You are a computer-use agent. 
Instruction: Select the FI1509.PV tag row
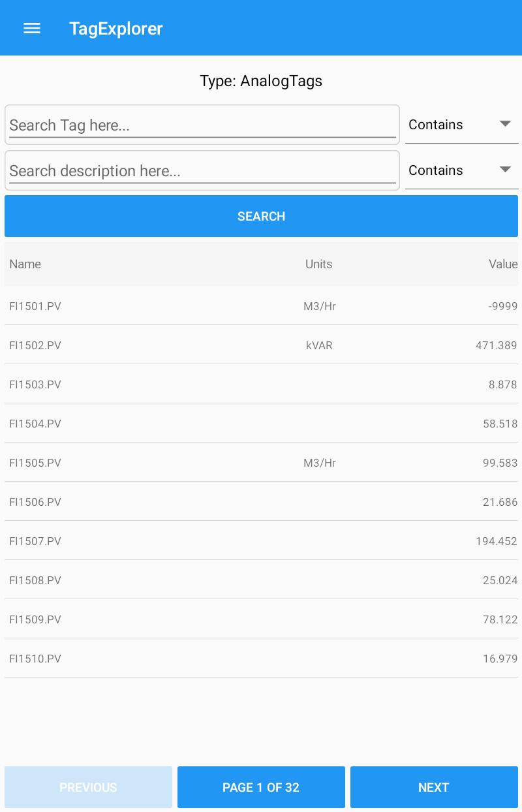coord(261,619)
